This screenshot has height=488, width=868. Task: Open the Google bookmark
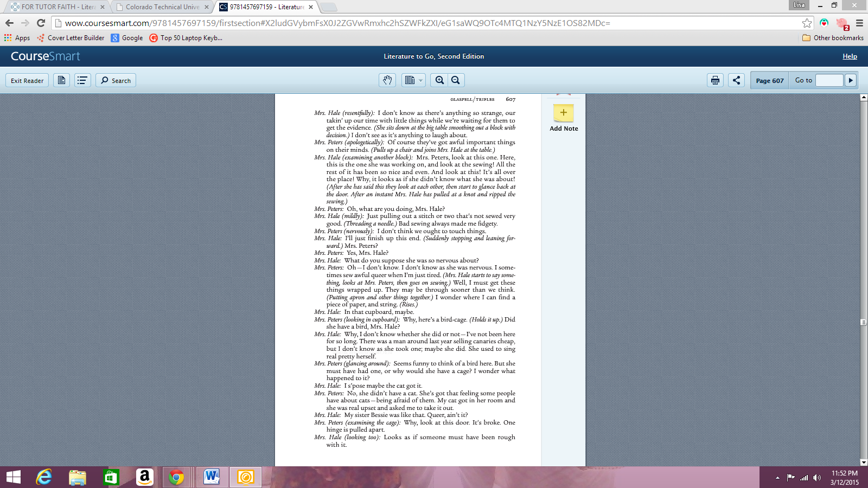[x=127, y=38]
